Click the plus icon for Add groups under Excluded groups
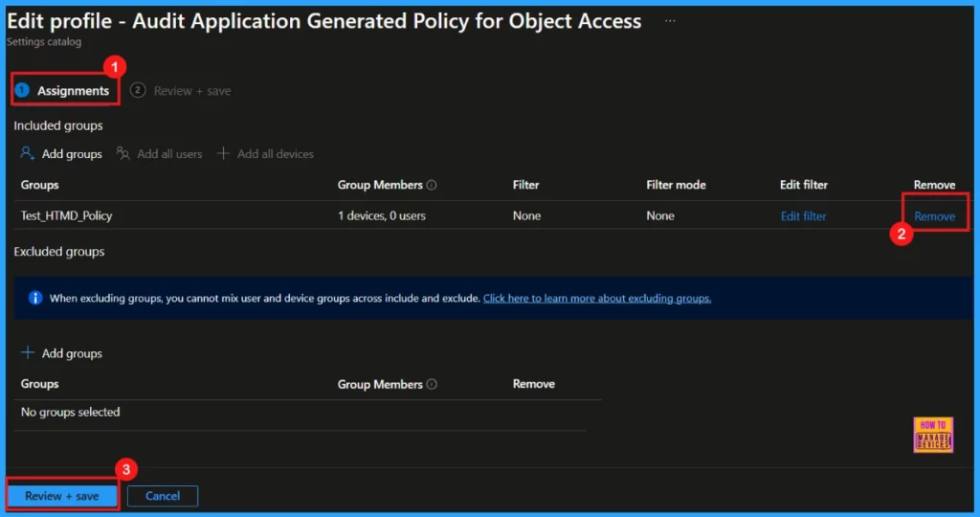The width and height of the screenshot is (980, 517). [x=28, y=353]
